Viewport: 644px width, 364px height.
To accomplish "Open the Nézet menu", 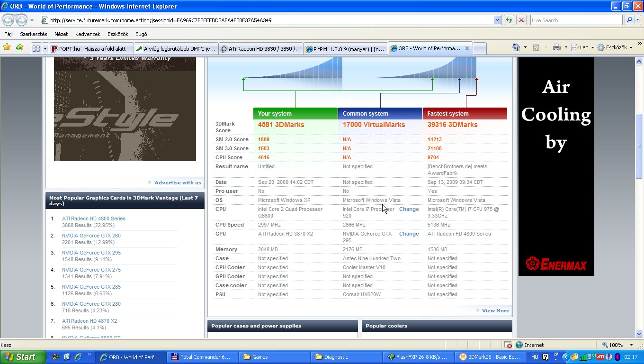I will tap(61, 34).
